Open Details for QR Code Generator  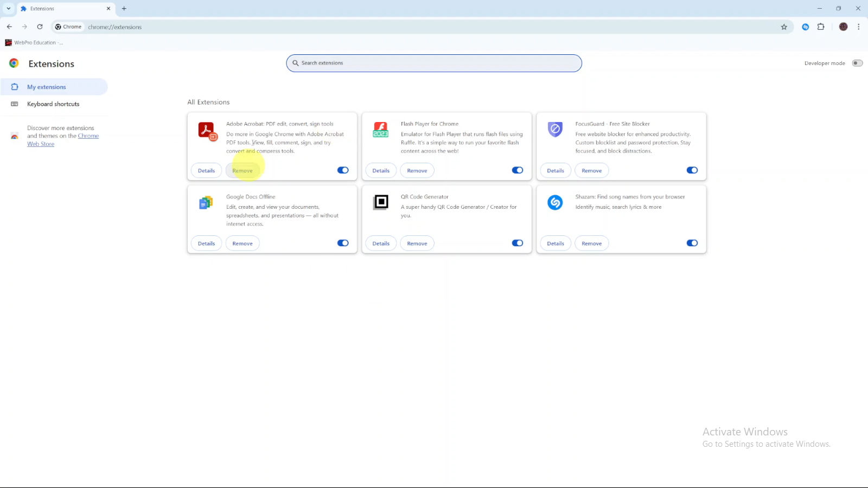pos(381,243)
